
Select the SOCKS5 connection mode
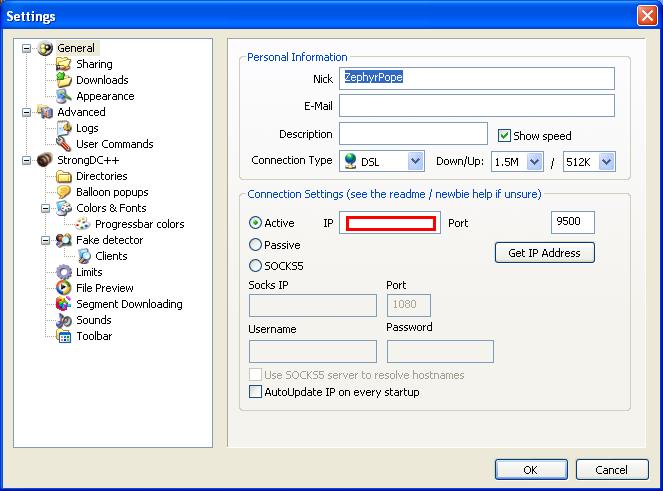pos(255,266)
